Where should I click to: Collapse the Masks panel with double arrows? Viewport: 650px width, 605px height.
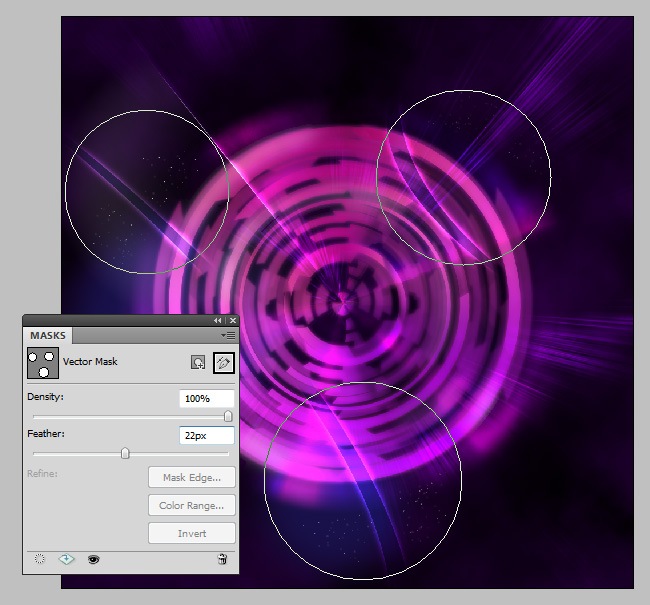217,320
